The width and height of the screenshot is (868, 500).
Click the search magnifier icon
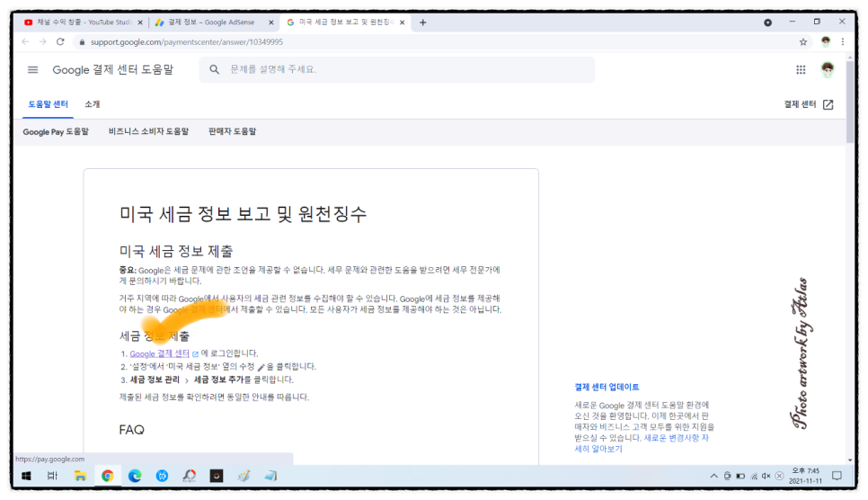point(214,69)
